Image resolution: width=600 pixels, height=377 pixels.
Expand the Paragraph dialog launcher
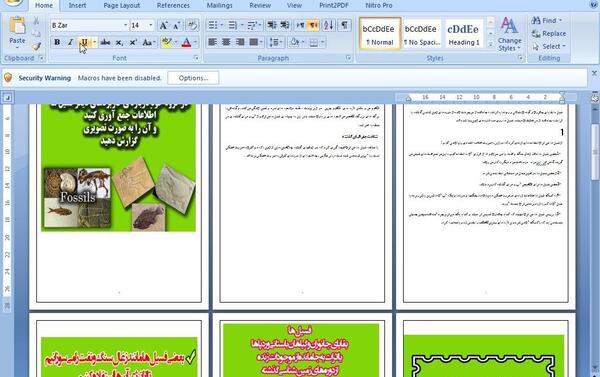click(349, 58)
